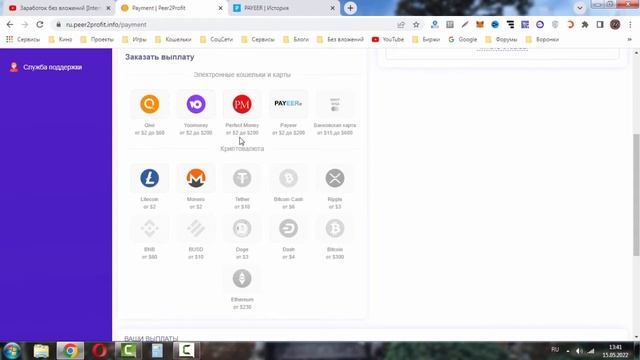Select the BUSD payout icon
The height and width of the screenshot is (360, 640).
196,229
